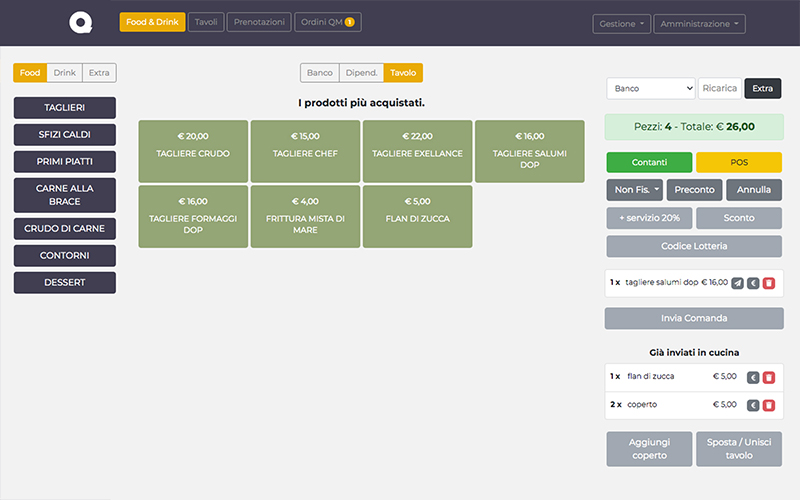800x500 pixels.
Task: Open the Tavoli tab
Action: tap(206, 22)
